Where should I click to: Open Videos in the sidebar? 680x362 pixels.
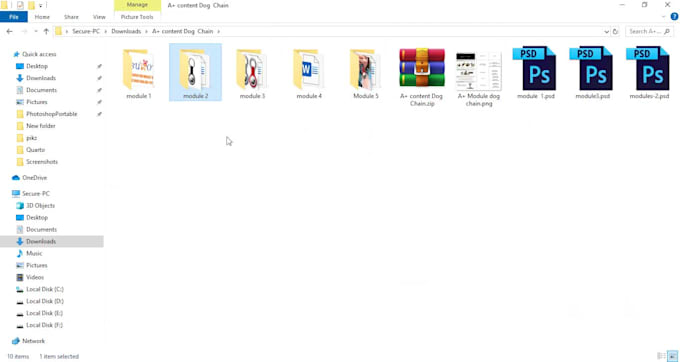point(35,277)
